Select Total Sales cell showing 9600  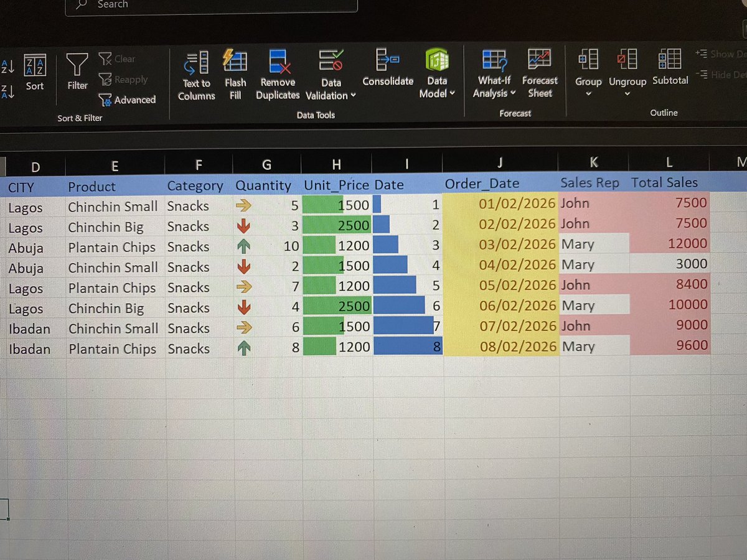point(670,345)
